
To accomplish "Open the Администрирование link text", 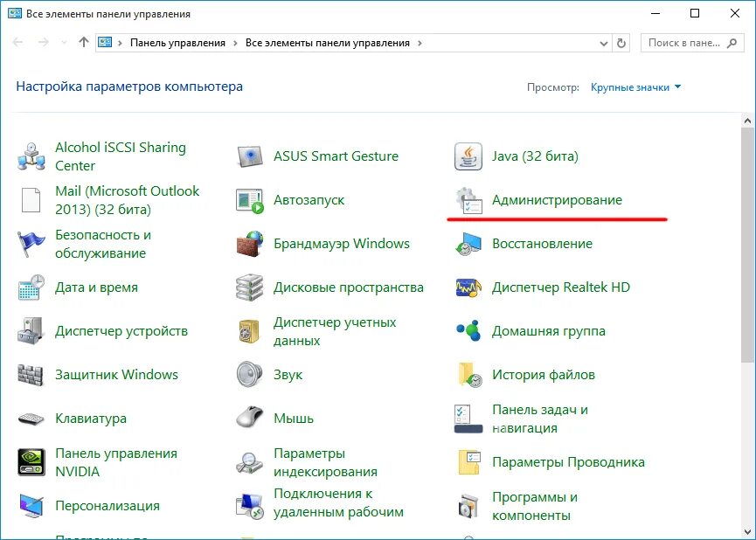I will click(x=557, y=200).
